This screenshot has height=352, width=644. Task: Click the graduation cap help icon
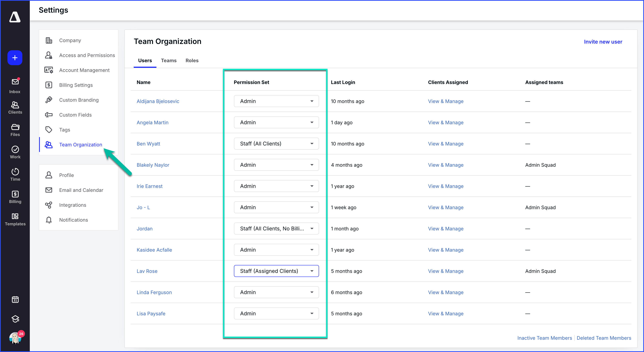click(15, 319)
